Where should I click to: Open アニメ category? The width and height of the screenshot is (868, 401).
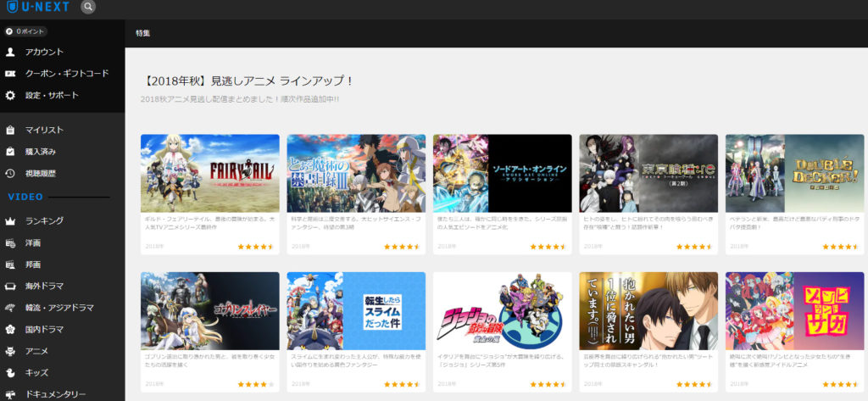tap(36, 351)
